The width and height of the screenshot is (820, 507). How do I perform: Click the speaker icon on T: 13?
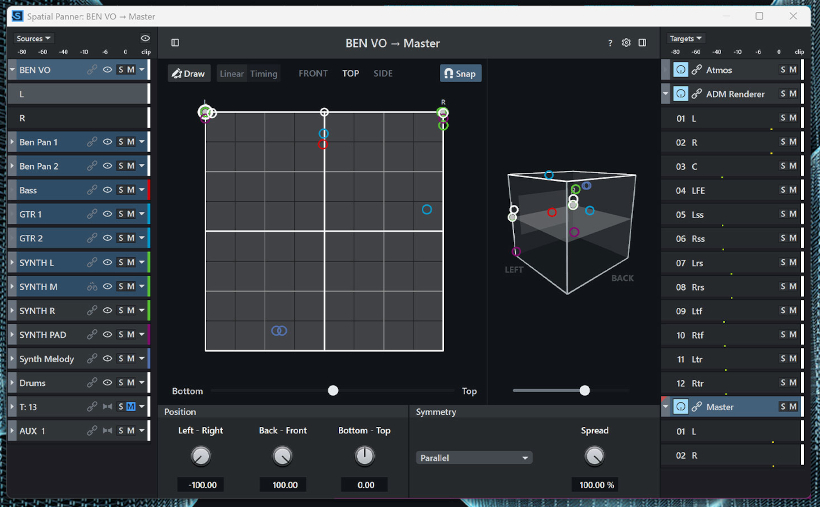pyautogui.click(x=108, y=407)
